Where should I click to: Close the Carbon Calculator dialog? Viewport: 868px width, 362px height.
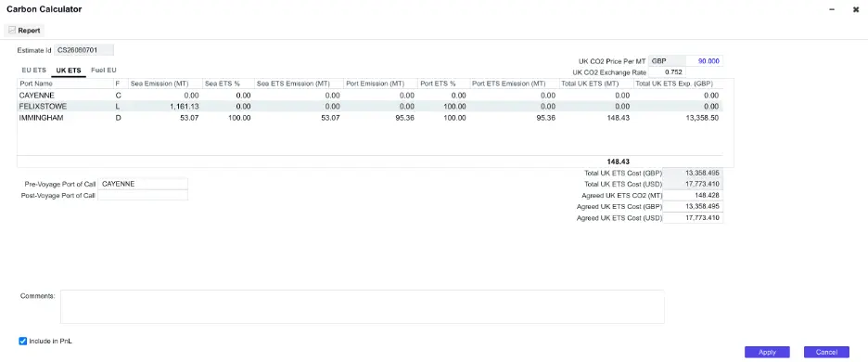coord(856,9)
